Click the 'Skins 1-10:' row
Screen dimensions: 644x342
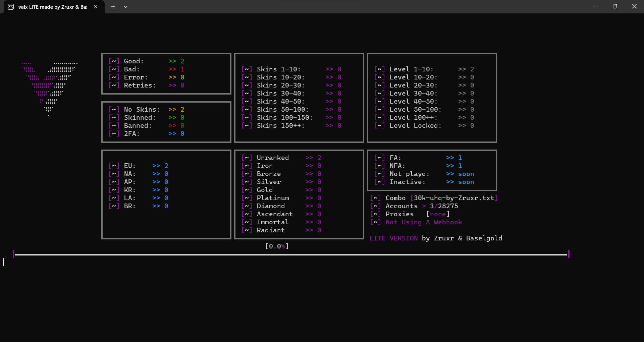[291, 69]
